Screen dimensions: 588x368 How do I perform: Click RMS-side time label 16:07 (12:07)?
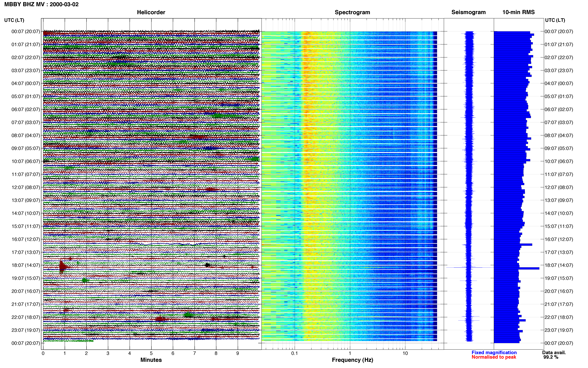[559, 239]
